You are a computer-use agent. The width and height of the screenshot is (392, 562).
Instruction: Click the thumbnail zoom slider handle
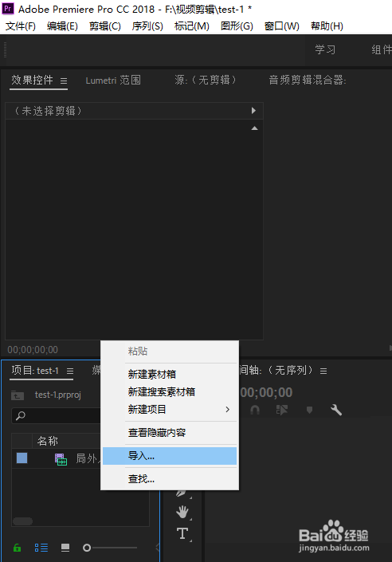(x=87, y=548)
